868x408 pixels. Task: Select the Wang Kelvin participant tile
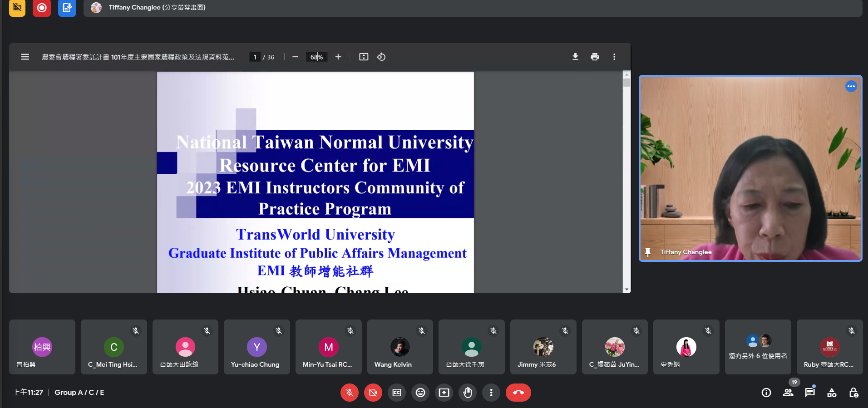(400, 347)
